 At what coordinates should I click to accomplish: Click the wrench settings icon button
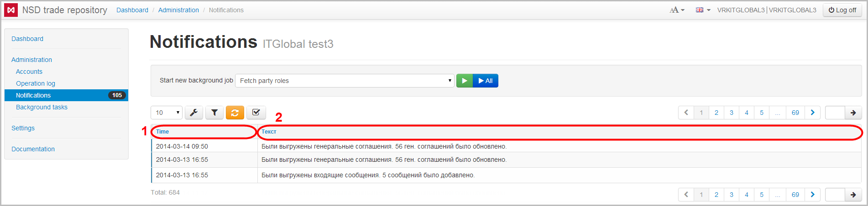(x=194, y=113)
